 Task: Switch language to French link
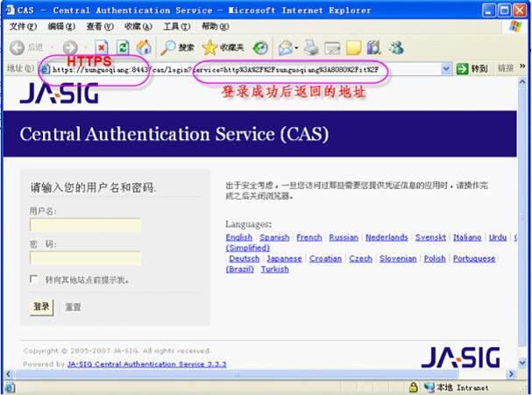[x=309, y=237]
